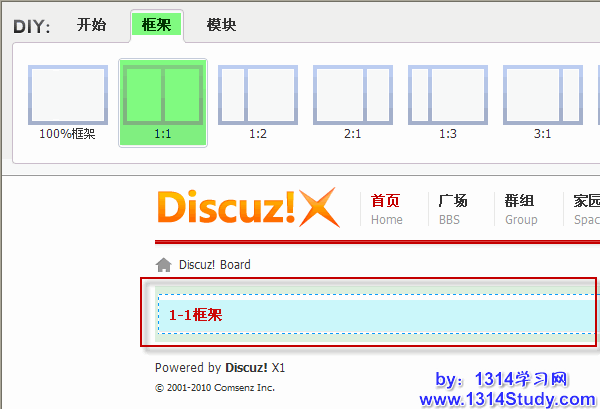Click the www.1314Study.com watermark text
The width and height of the screenshot is (600, 409).
click(x=507, y=399)
